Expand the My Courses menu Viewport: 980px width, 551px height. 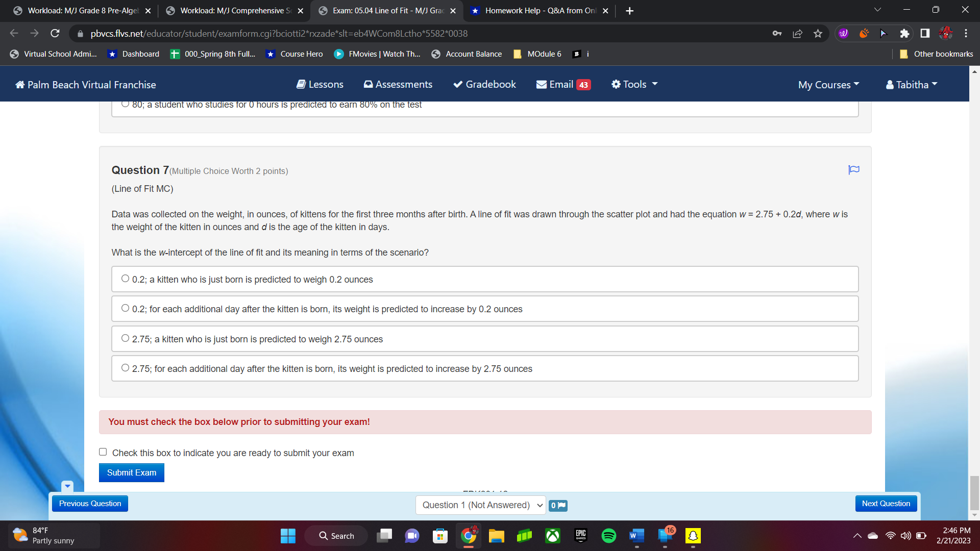(827, 85)
